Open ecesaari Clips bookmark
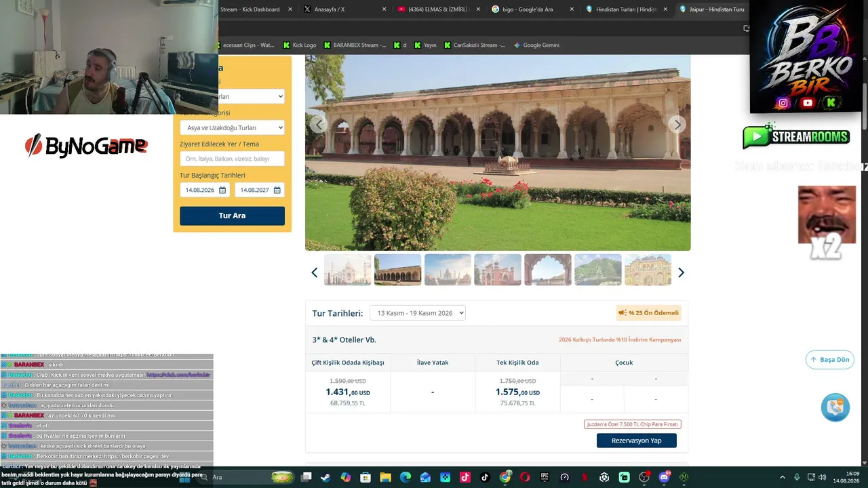This screenshot has height=488, width=868. (x=247, y=45)
